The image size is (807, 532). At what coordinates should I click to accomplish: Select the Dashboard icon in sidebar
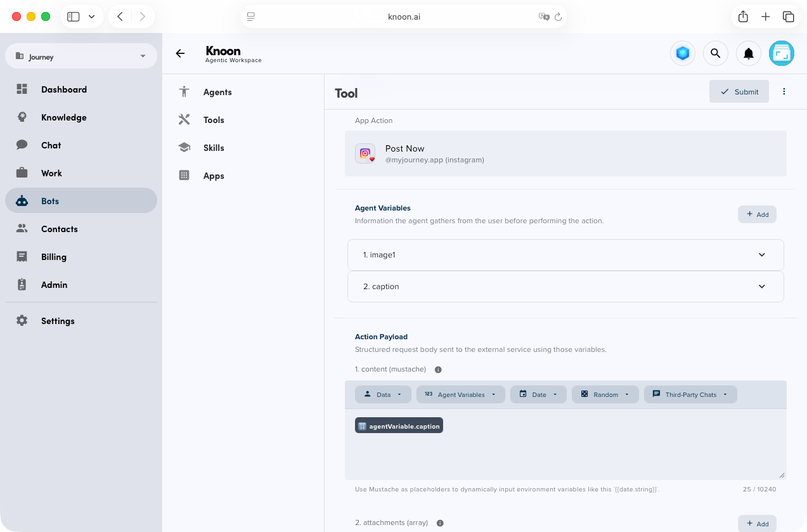(x=22, y=89)
